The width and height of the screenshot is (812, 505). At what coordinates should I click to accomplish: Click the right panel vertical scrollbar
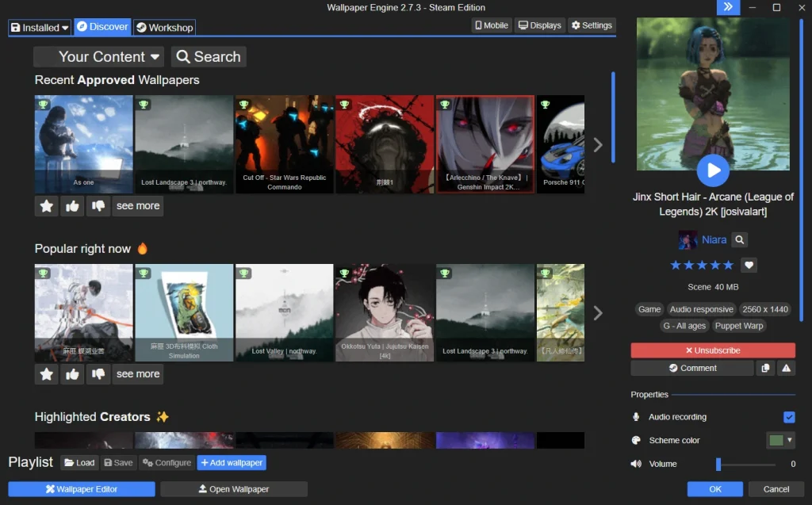coord(802,171)
